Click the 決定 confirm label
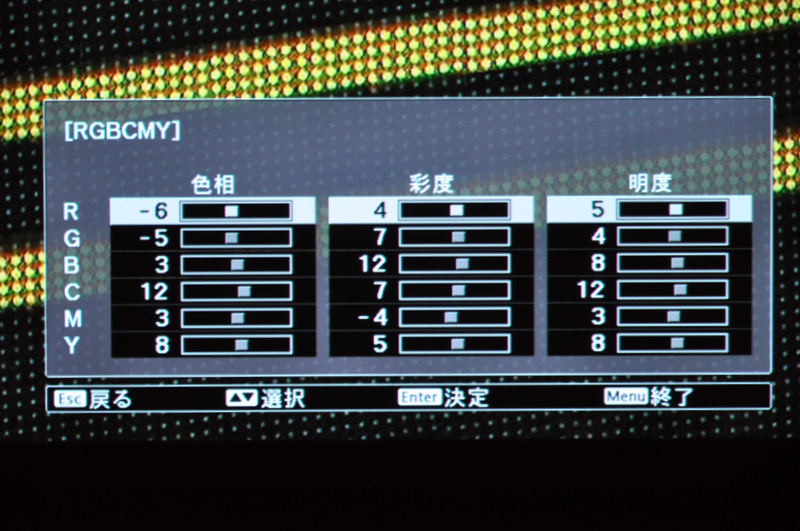The width and height of the screenshot is (800, 531). [466, 397]
